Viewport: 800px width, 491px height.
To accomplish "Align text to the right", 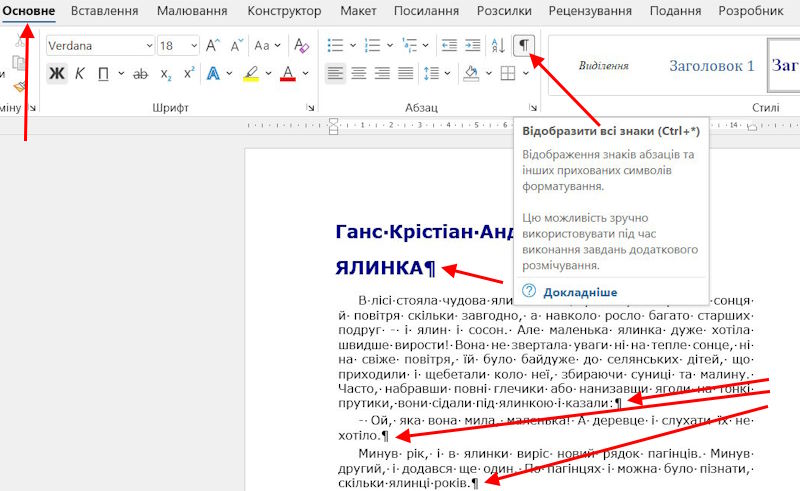I will [x=382, y=73].
